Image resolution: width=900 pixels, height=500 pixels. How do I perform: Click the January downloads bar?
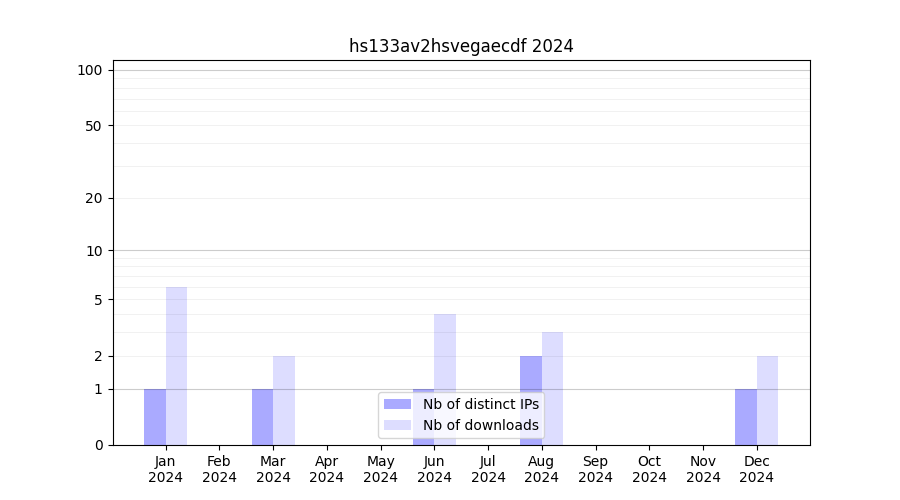176,366
